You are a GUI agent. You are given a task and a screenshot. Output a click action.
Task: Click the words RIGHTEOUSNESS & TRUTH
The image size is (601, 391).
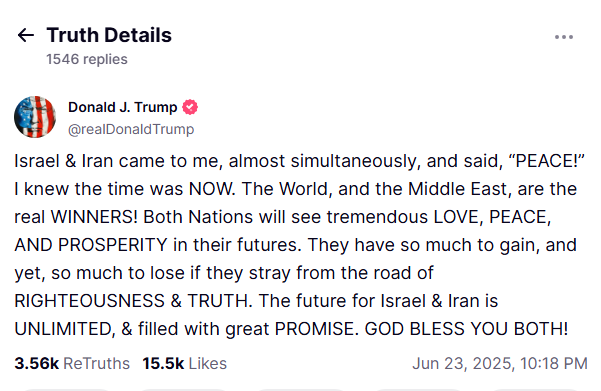pos(133,301)
